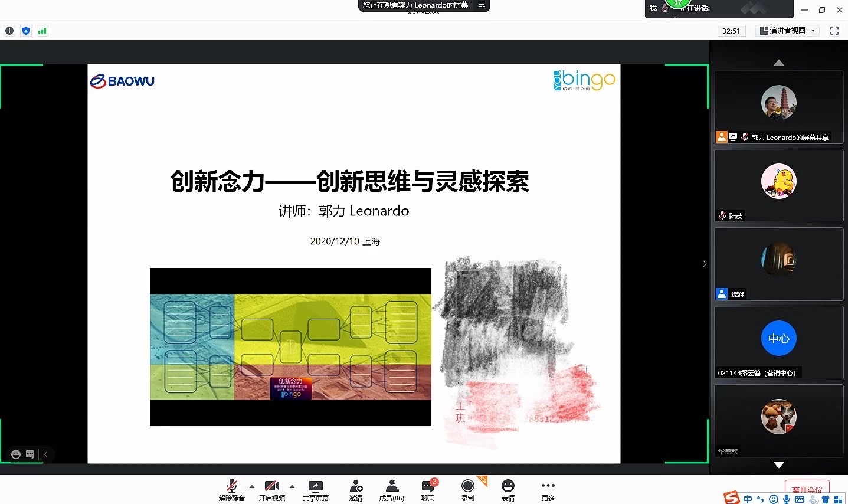The image size is (848, 504).
Task: Open audio options arrow beside 解除静音
Action: pyautogui.click(x=252, y=486)
